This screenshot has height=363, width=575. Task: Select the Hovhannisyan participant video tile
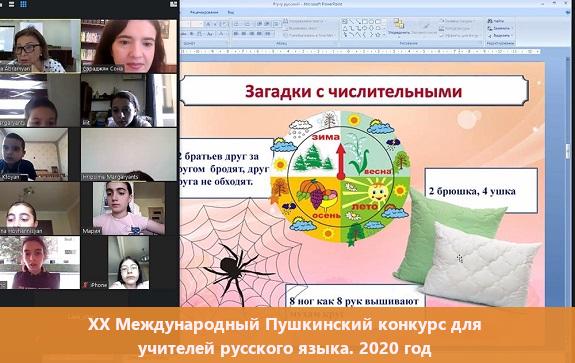(x=40, y=208)
